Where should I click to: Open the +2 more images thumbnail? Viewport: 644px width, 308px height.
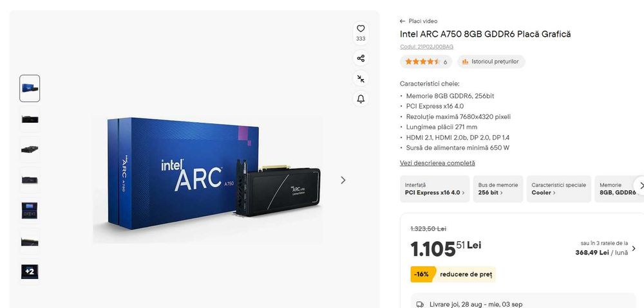[x=30, y=271]
